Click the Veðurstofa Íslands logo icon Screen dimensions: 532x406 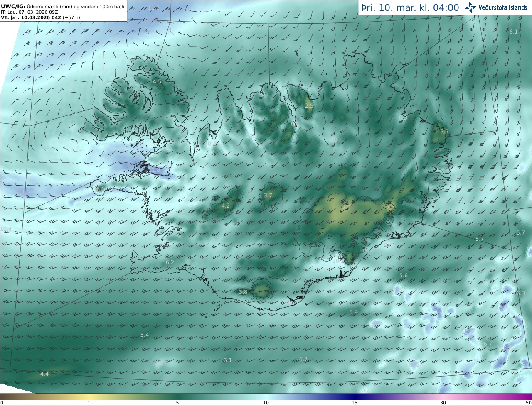(470, 7)
